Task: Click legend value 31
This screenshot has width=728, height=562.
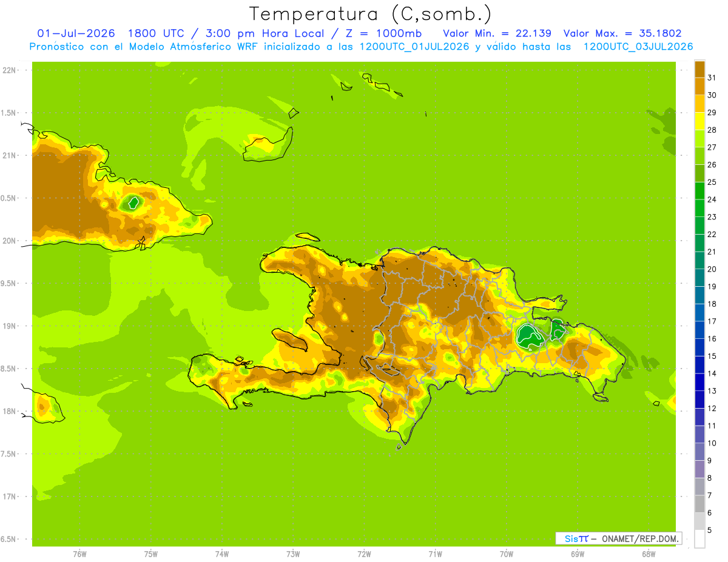Action: coord(712,78)
